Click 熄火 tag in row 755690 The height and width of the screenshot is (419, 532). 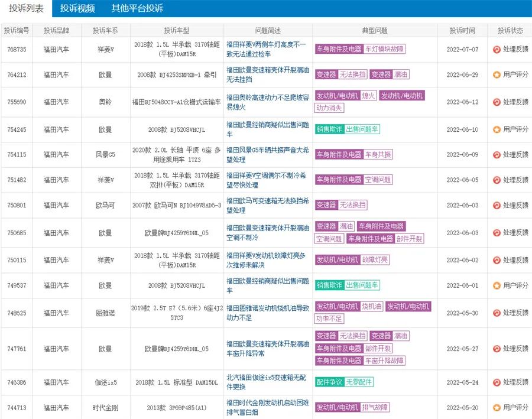(x=368, y=96)
